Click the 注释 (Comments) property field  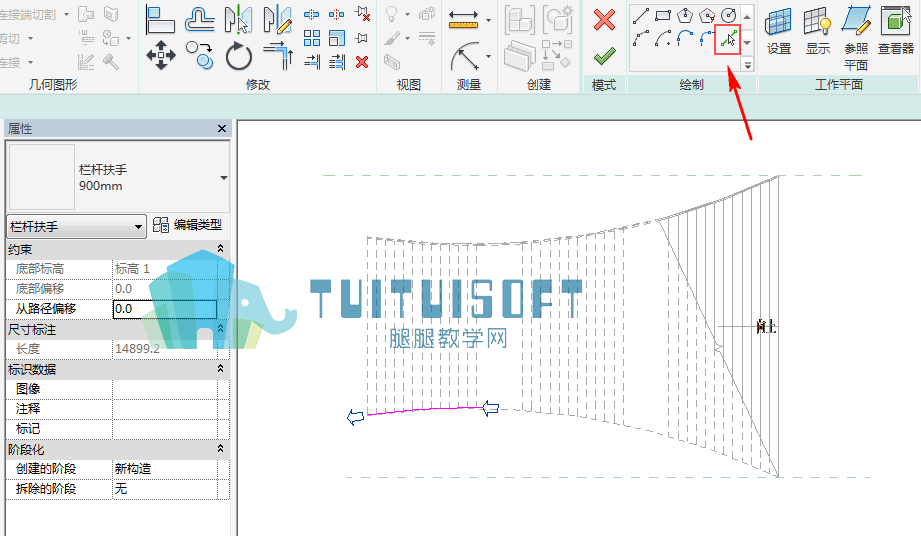164,409
